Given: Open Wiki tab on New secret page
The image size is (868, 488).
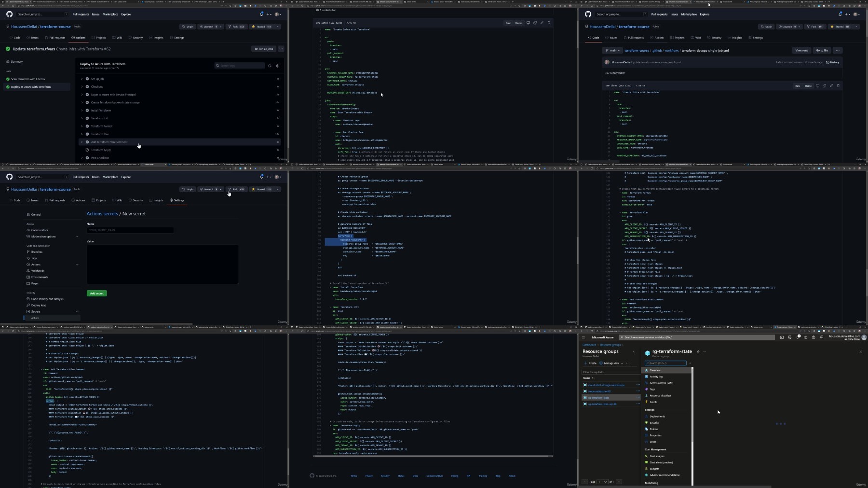Looking at the screenshot, I should click(x=117, y=200).
